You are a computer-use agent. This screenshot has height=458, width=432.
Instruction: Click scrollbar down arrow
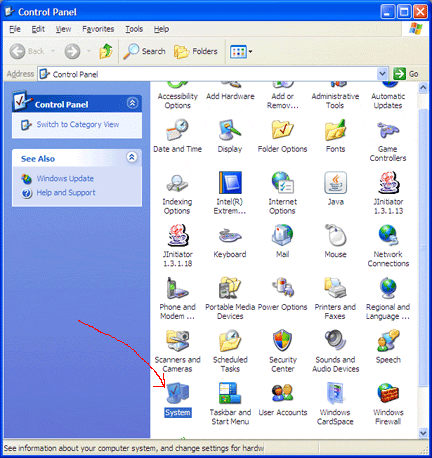(423, 433)
